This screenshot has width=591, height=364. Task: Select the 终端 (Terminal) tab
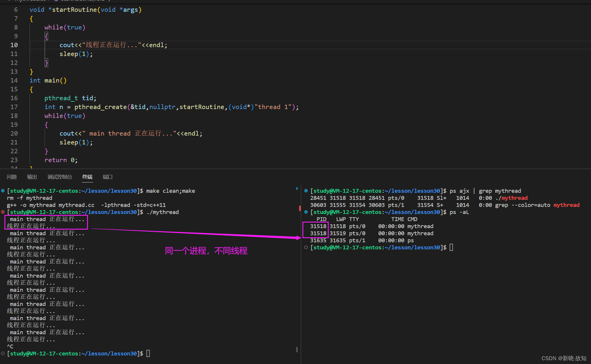pyautogui.click(x=87, y=177)
